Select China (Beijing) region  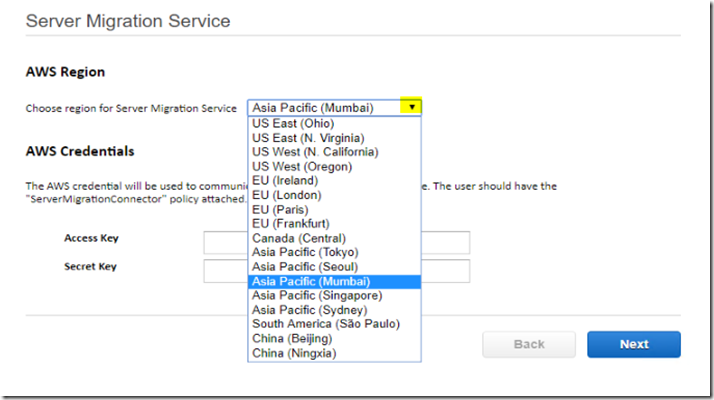pyautogui.click(x=334, y=338)
